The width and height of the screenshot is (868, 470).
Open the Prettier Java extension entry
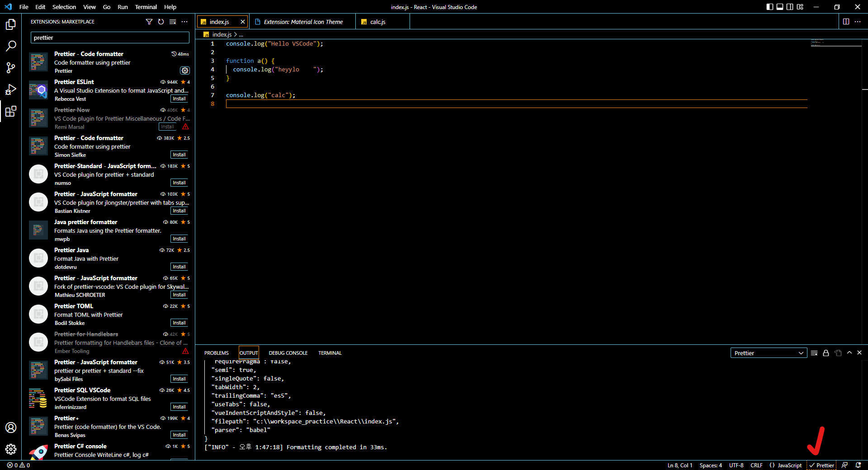(x=109, y=258)
